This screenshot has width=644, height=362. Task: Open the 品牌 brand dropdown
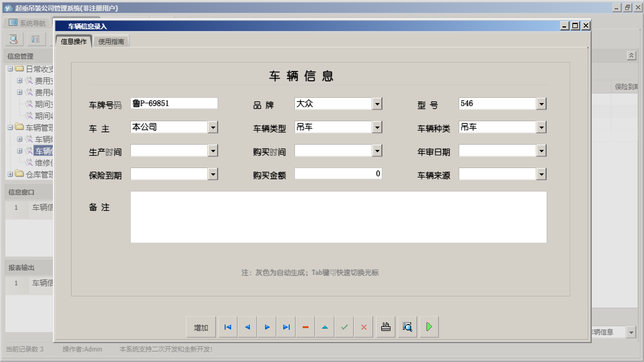[x=378, y=103]
